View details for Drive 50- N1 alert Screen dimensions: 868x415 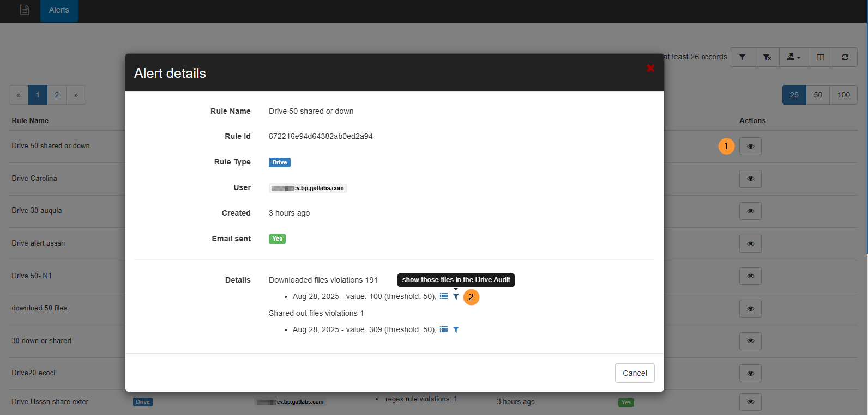pyautogui.click(x=750, y=276)
